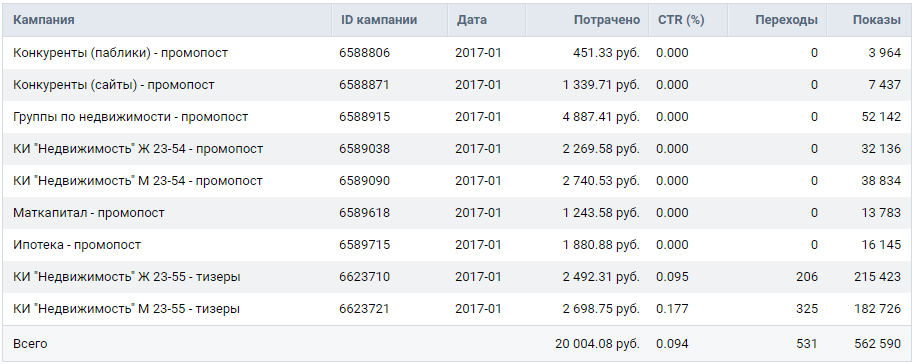Sort by CTR (%) column header
The height and width of the screenshot is (364, 915).
(x=681, y=20)
